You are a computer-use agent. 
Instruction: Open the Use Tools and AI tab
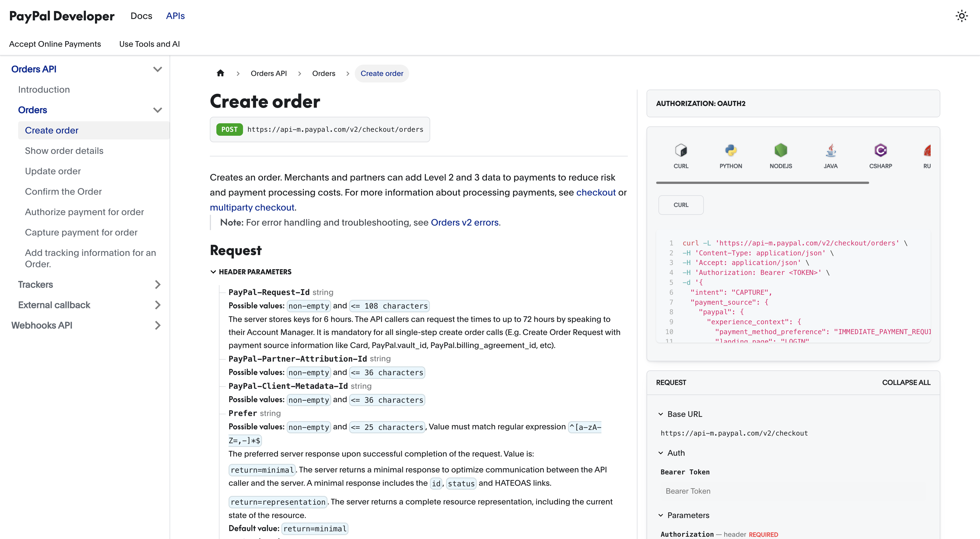[x=149, y=44]
